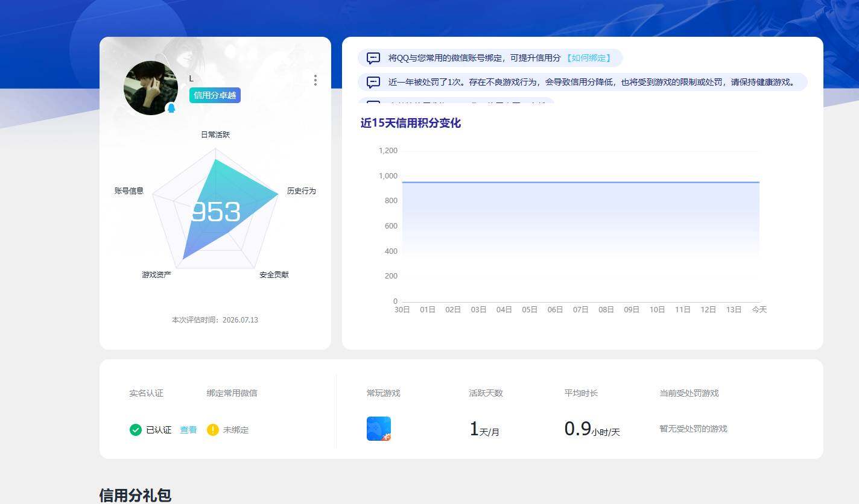Image resolution: width=859 pixels, height=504 pixels.
Task: Click the 历史行为 radar axis label
Action: (x=301, y=191)
